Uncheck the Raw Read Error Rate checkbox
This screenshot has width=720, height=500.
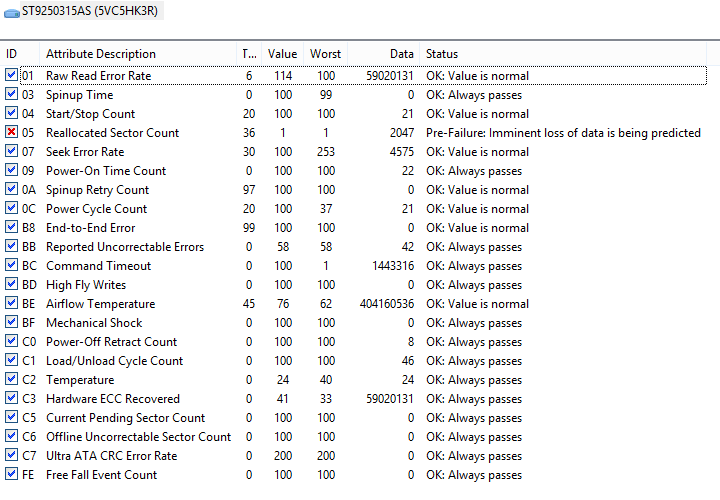[x=11, y=75]
